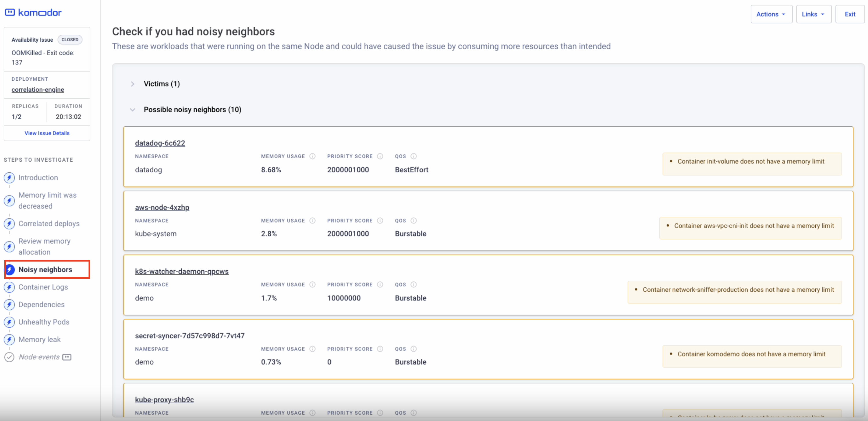Click the secret-syncer-7d57c998d7-7vt47 pod name
The width and height of the screenshot is (868, 421).
tap(190, 336)
